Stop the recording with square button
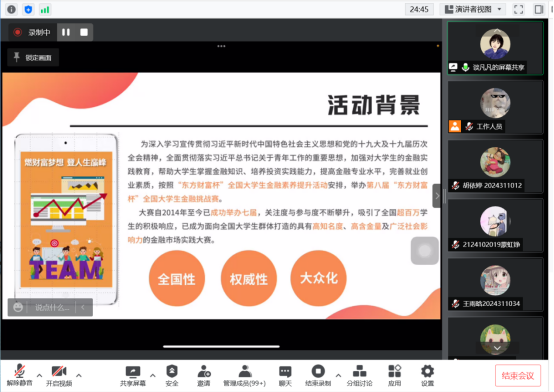Image resolution: width=554 pixels, height=392 pixels. click(84, 32)
